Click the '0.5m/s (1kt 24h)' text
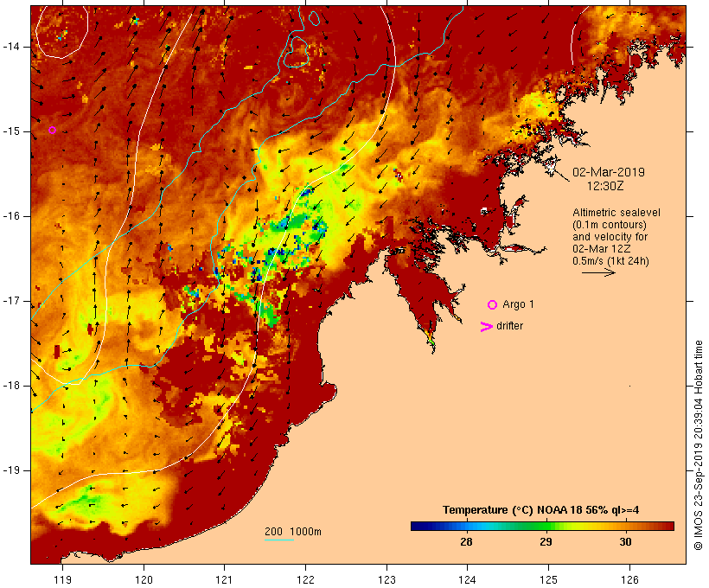This screenshot has height=588, width=709. pos(610,261)
